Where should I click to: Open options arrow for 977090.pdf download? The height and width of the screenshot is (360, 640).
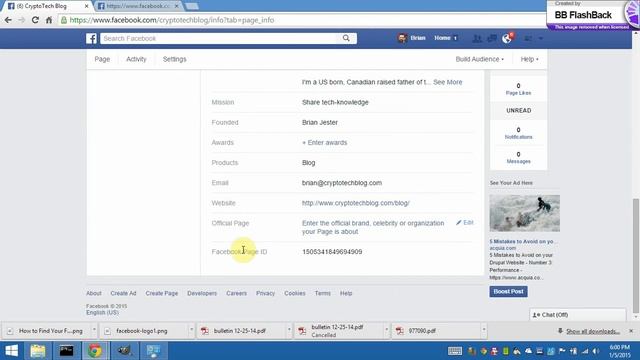[484, 329]
